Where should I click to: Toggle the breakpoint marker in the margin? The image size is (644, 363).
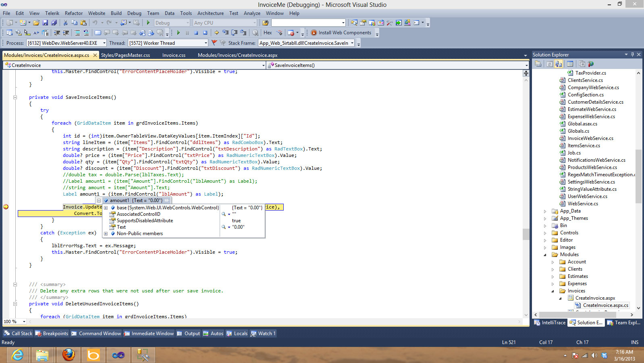click(x=6, y=207)
